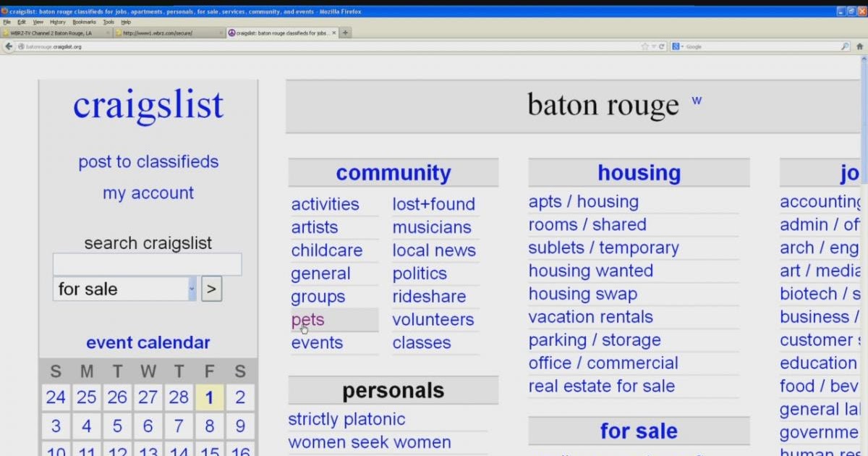Click the Google search engine icon

(x=676, y=46)
